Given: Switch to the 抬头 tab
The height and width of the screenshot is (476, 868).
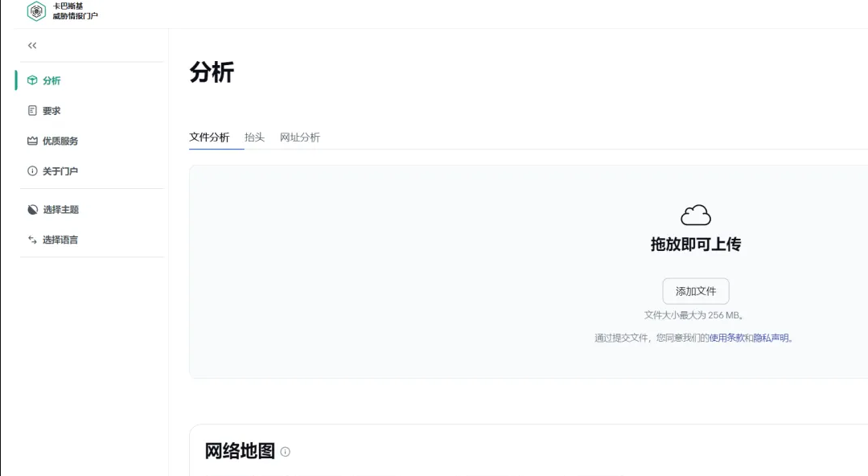Looking at the screenshot, I should (x=253, y=137).
